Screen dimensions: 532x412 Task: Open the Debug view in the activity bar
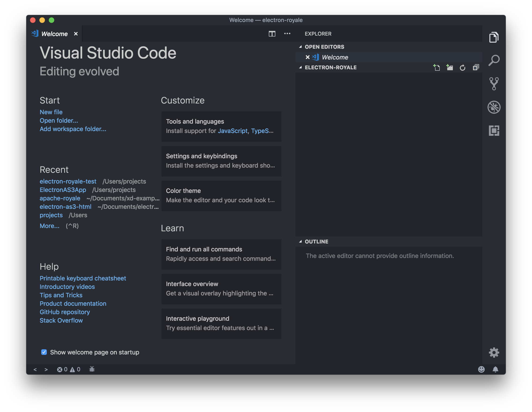(494, 107)
